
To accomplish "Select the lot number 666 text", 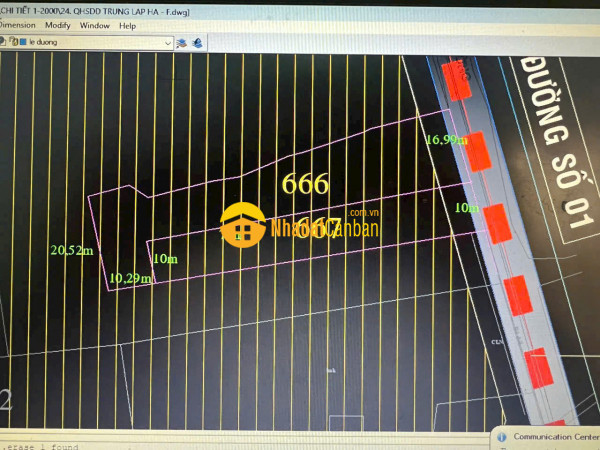I will coord(305,184).
